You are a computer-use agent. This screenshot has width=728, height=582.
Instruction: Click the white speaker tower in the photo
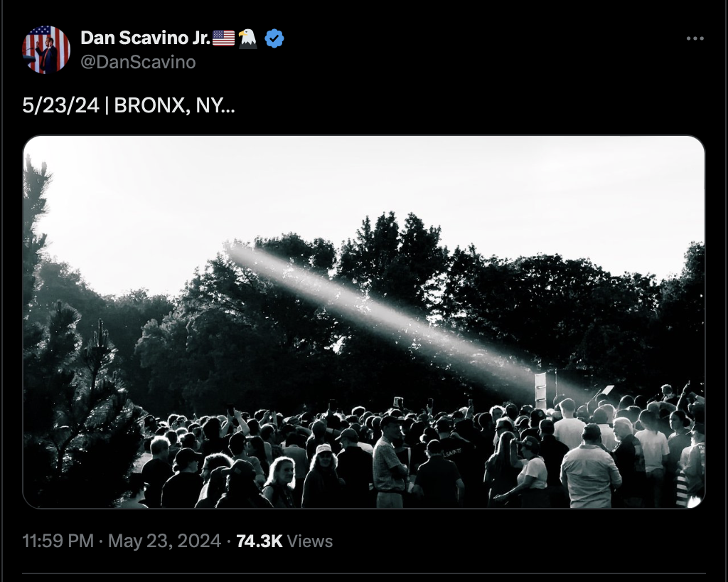point(540,391)
